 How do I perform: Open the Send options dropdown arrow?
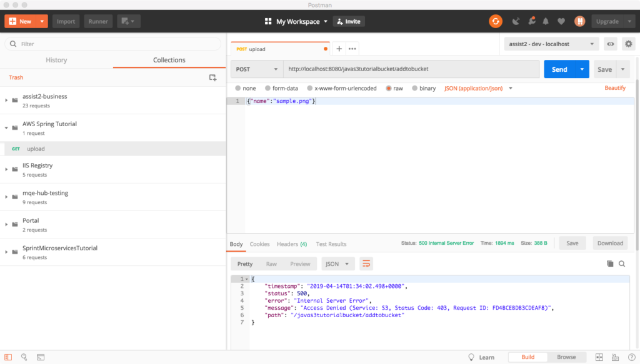pos(582,69)
